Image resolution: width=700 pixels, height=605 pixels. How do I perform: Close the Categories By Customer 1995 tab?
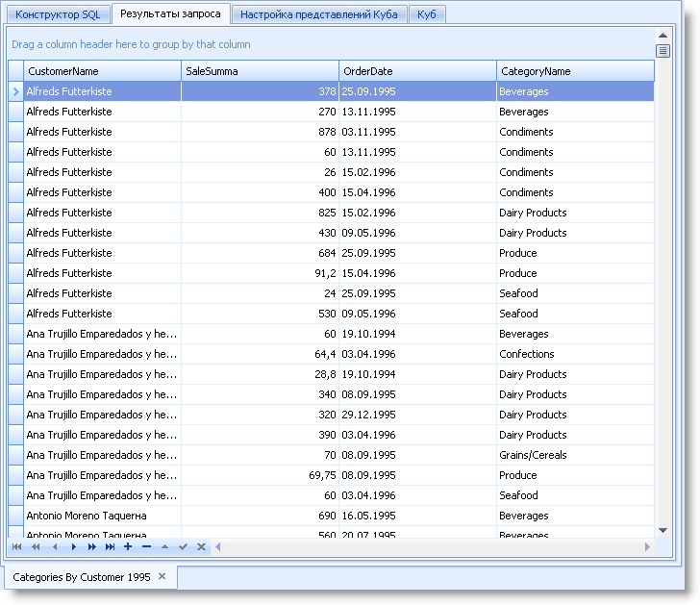[162, 576]
